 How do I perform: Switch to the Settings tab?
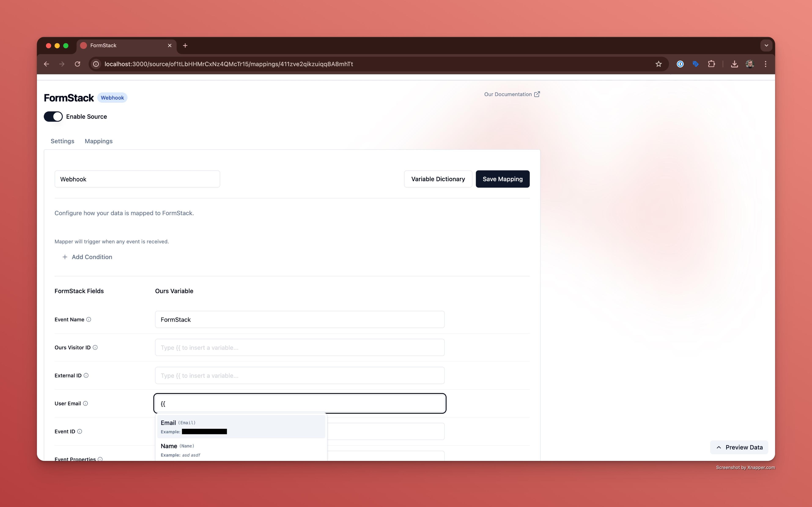click(62, 141)
